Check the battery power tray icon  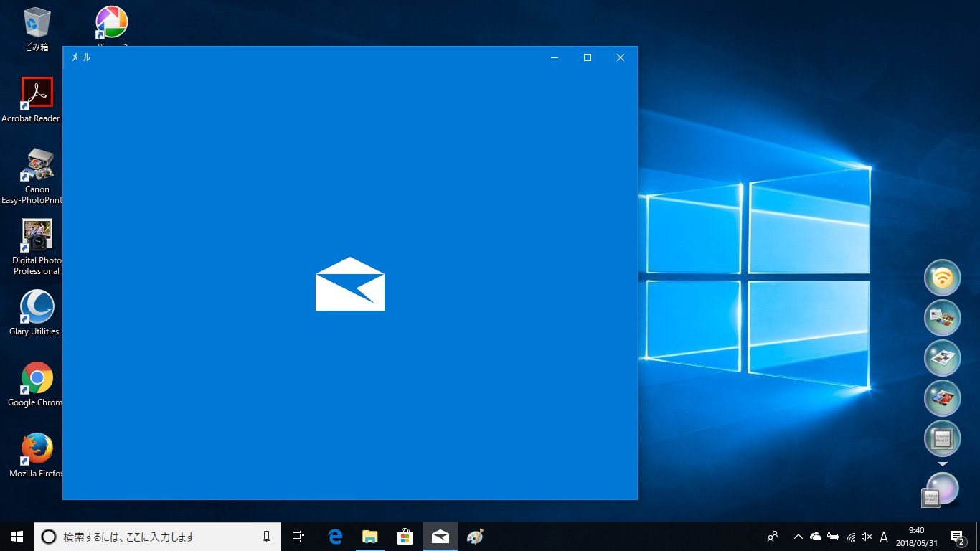(833, 537)
